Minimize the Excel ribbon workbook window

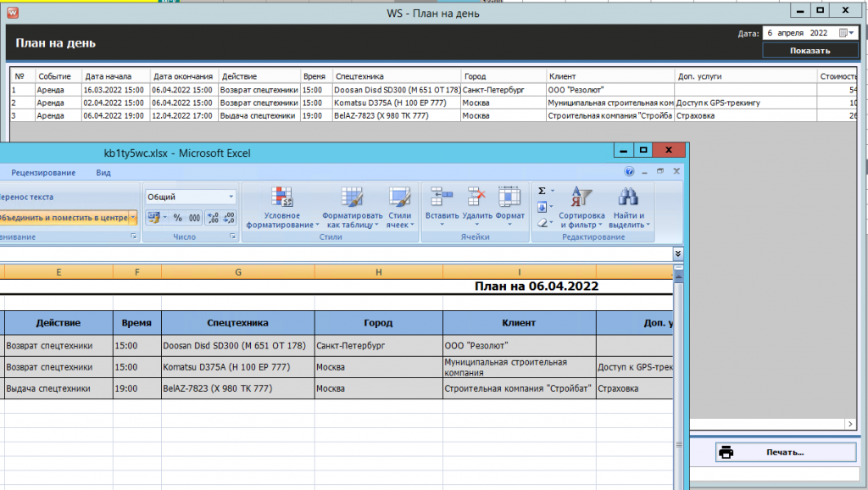click(644, 171)
